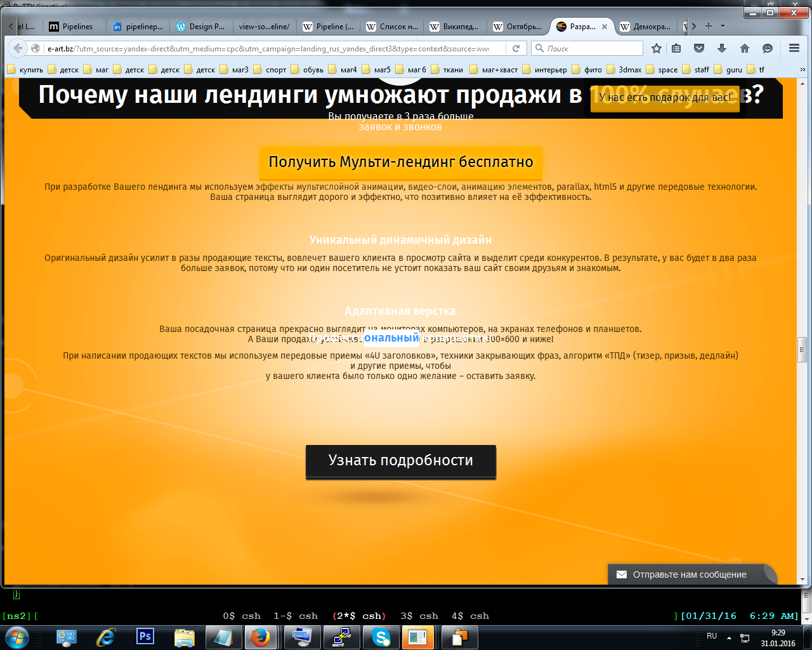Click Получить Мульти-лендинг бесплатно button
Screen dimensions: 812x650
401,162
